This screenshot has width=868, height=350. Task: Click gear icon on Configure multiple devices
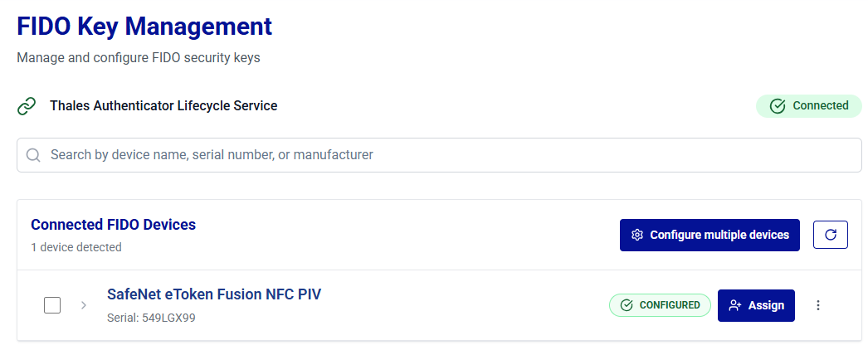(637, 235)
